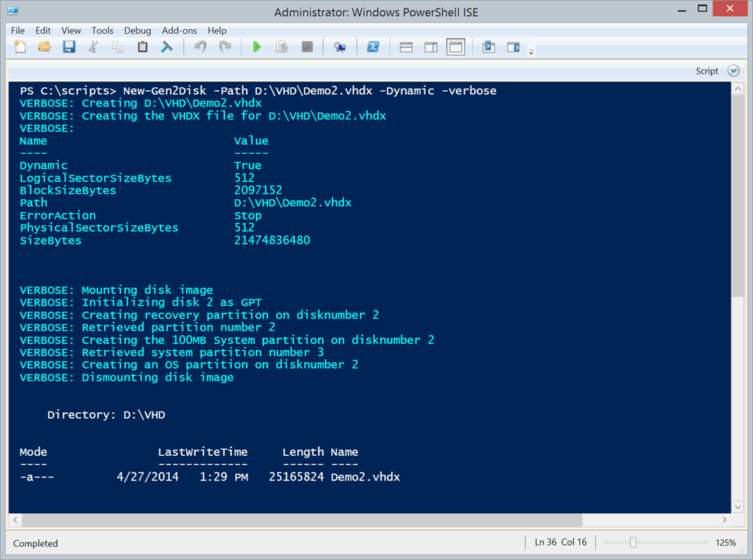Click the horizontal scrollbar thumb

click(303, 519)
